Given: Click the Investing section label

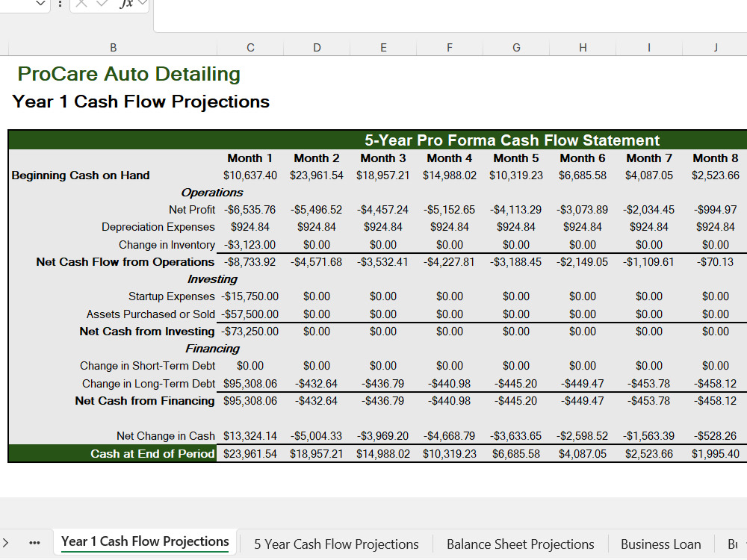Looking at the screenshot, I should tap(212, 279).
